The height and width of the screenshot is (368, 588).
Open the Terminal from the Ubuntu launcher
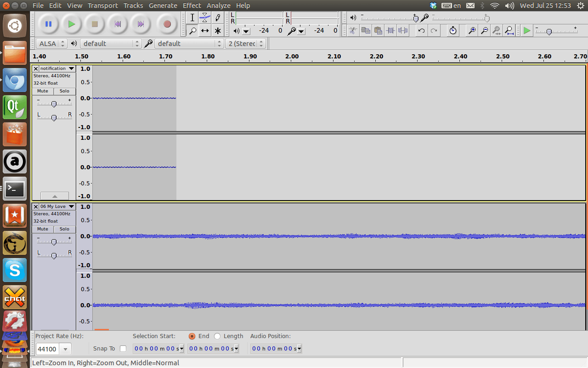(15, 189)
